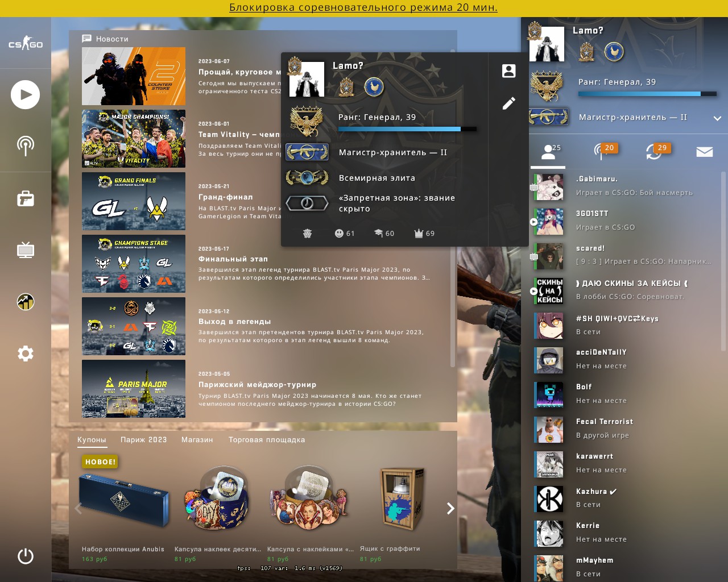Show previous store items with the left arrow
This screenshot has height=582, width=728.
point(78,508)
